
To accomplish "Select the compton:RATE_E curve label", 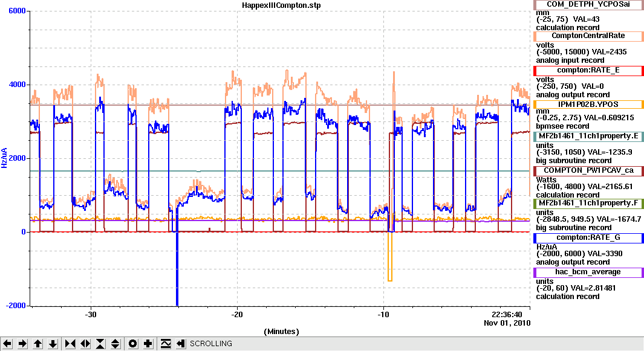I will 588,71.
